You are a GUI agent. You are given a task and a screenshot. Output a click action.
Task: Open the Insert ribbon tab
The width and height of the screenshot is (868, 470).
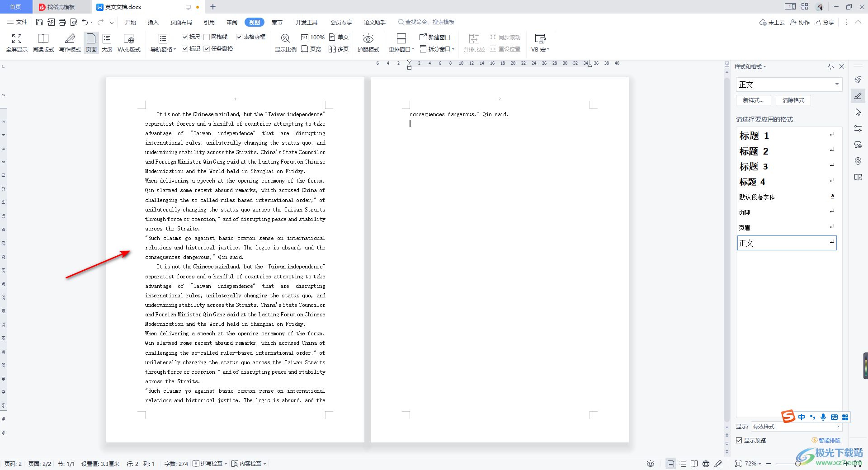153,22
